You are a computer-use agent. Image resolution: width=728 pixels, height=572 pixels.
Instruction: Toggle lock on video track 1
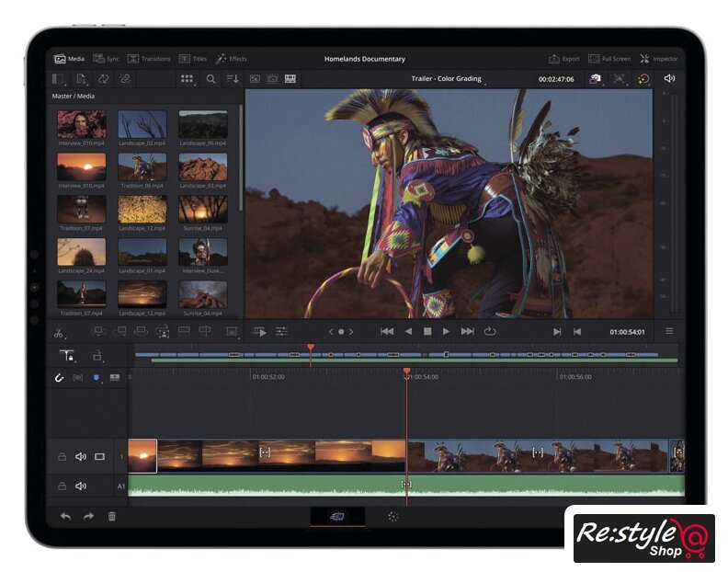pos(62,456)
